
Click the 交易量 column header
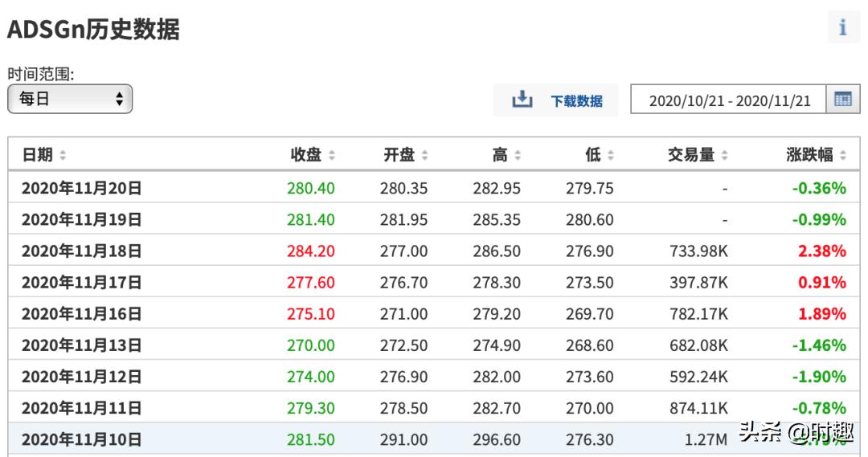[691, 155]
